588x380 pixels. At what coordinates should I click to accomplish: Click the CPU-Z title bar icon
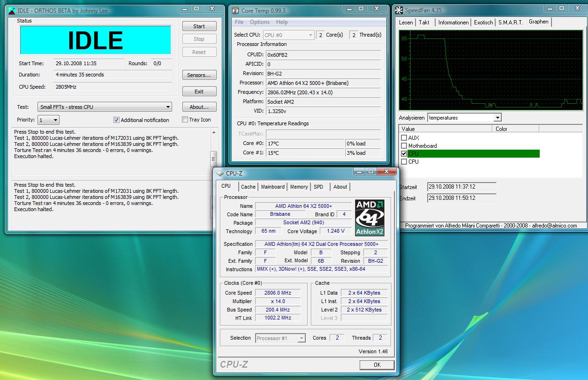click(x=220, y=173)
